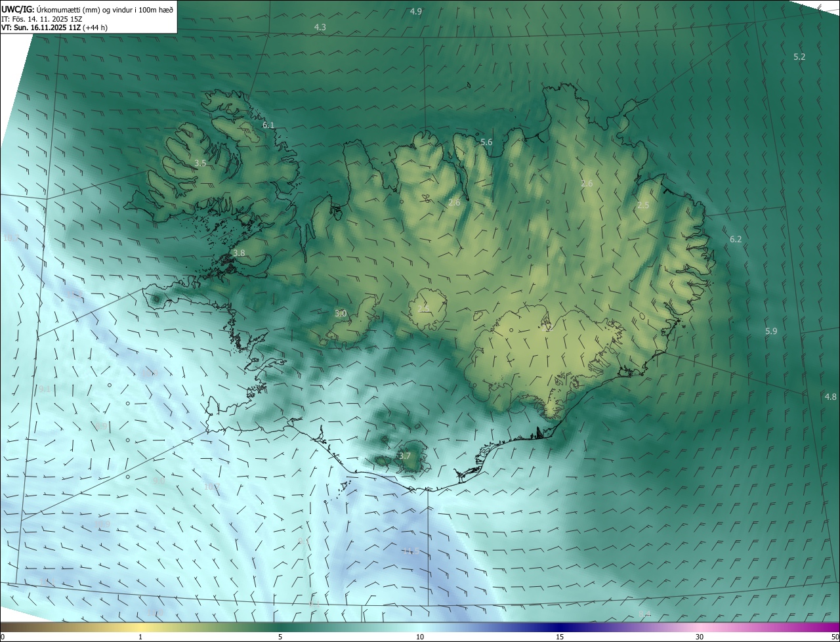Click the colorbar tick label 0
Viewport: 840px width, 642px height.
click(x=3, y=637)
